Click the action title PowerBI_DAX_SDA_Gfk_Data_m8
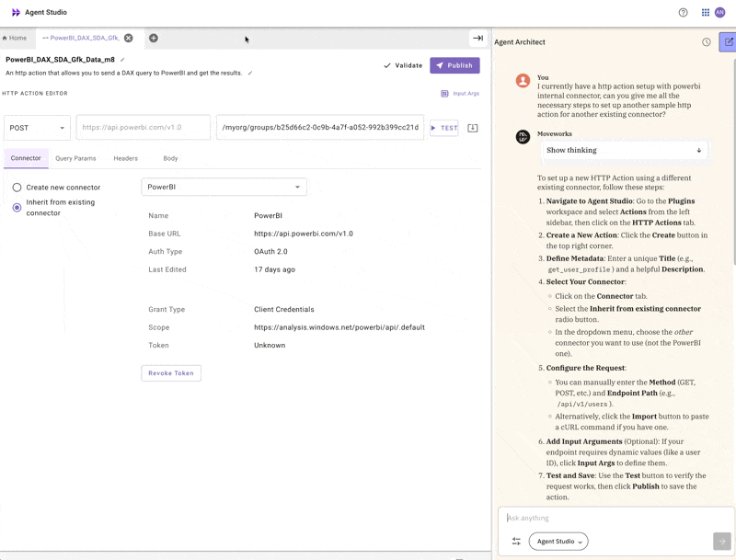This screenshot has height=560, width=736. [x=60, y=60]
